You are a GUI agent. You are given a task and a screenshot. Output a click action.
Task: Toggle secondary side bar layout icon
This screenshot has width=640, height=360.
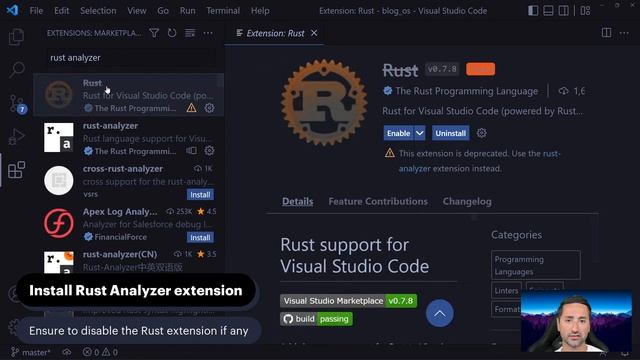(x=563, y=11)
